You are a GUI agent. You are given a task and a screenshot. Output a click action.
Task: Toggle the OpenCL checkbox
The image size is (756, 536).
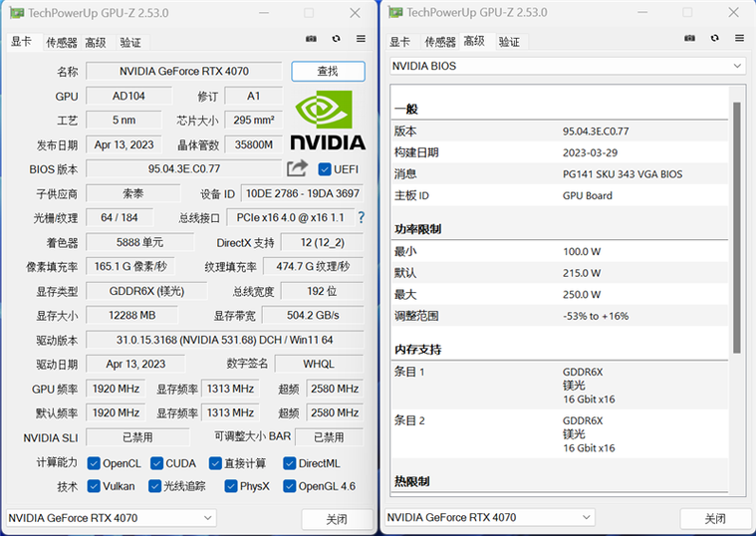point(94,463)
